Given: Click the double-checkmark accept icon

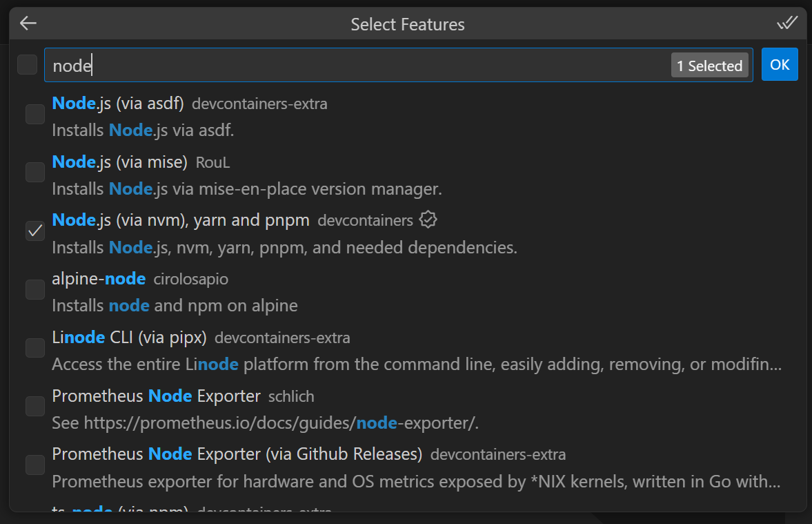Looking at the screenshot, I should tap(787, 23).
